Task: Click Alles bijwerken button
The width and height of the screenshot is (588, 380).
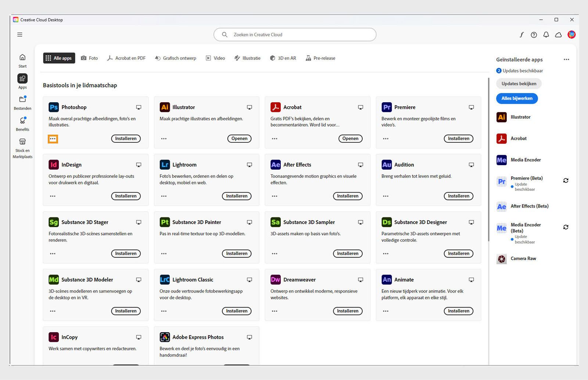Action: [x=517, y=98]
